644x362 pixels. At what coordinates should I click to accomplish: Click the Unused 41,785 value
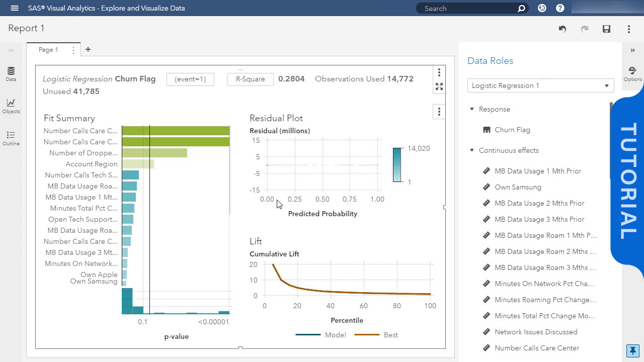click(x=86, y=92)
